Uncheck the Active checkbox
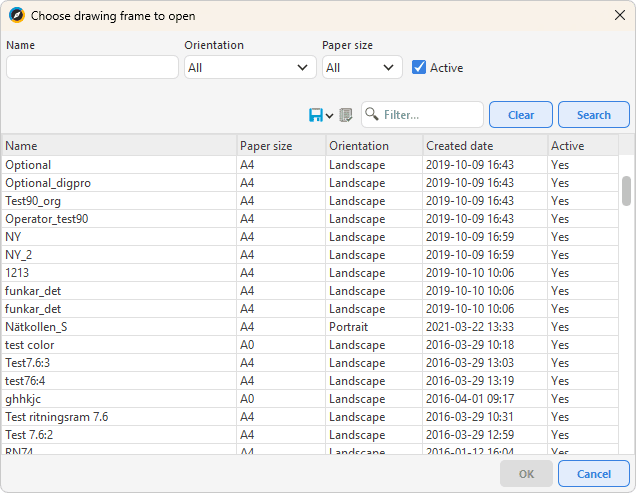The width and height of the screenshot is (636, 493). (420, 67)
